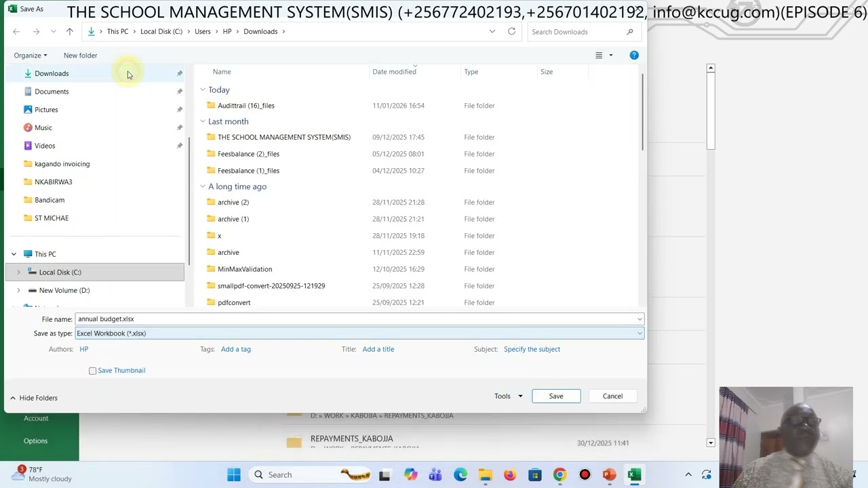Click Hide Folders
This screenshot has width=868, height=488.
(33, 398)
